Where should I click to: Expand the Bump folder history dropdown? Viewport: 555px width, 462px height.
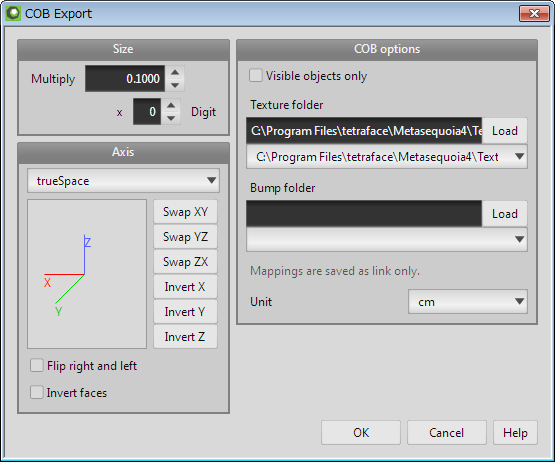[x=387, y=239]
